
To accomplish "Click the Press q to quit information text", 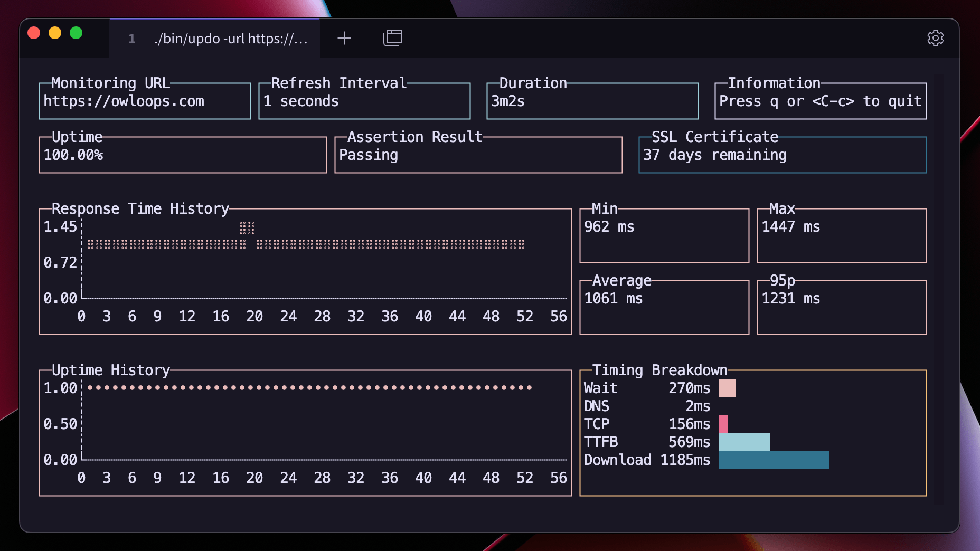I will coord(821,101).
